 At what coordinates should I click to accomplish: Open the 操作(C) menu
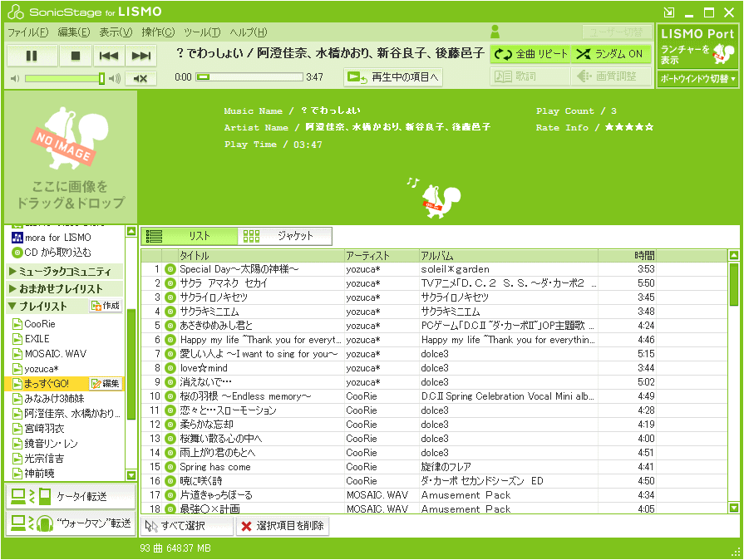point(158,32)
